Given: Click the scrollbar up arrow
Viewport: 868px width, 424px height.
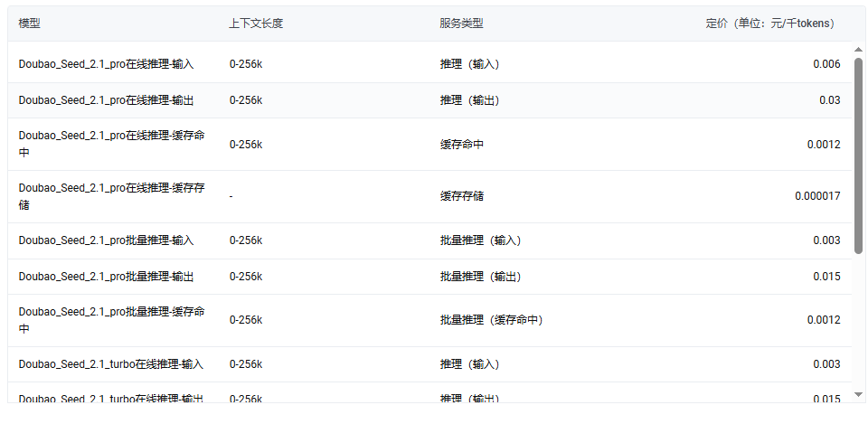Looking at the screenshot, I should point(859,49).
